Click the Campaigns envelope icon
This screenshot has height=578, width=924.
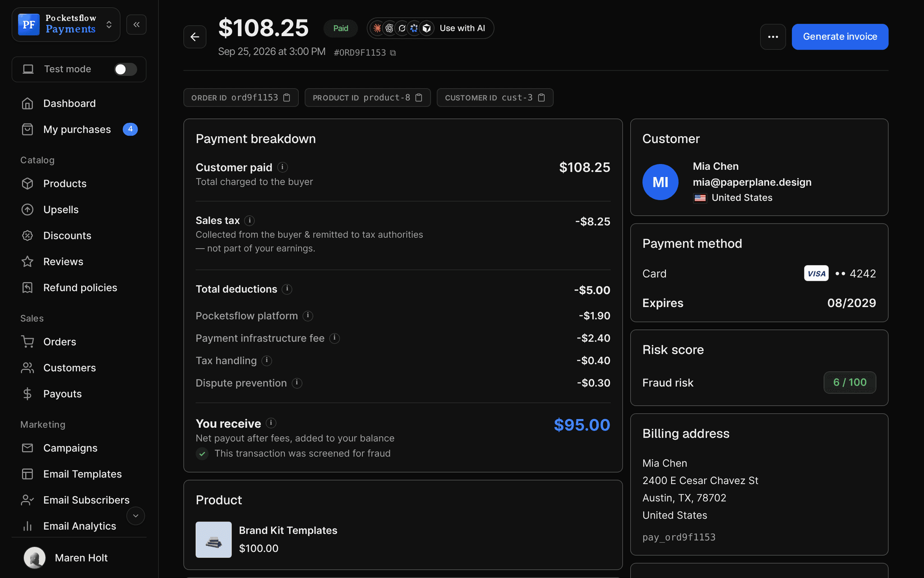click(x=28, y=448)
